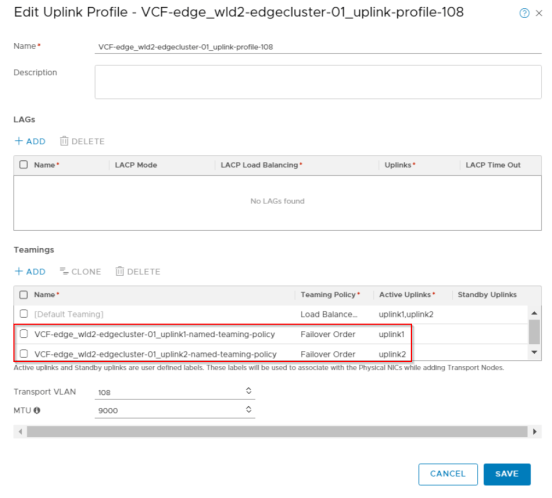Click the plus icon to add a LAG
This screenshot has height=498, width=552.
pyautogui.click(x=19, y=141)
